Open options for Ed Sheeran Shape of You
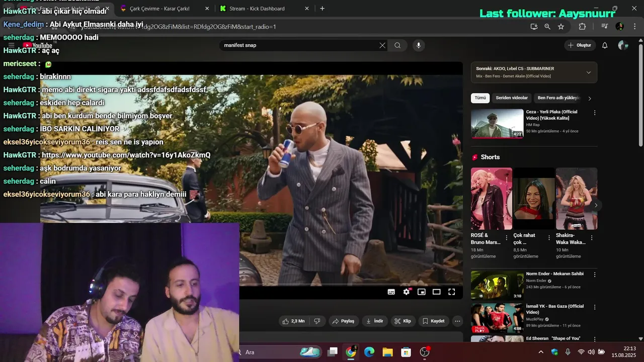This screenshot has height=362, width=644. pos(594,339)
